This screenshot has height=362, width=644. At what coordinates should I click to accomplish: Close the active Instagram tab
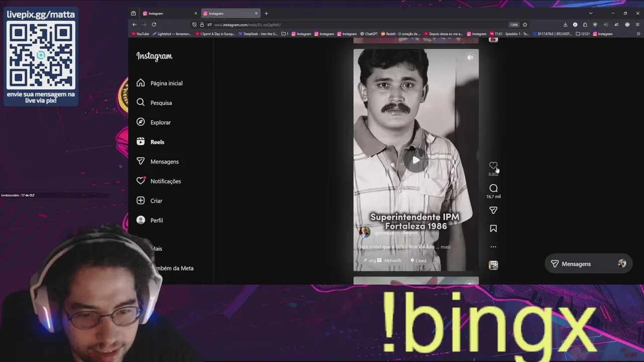256,14
